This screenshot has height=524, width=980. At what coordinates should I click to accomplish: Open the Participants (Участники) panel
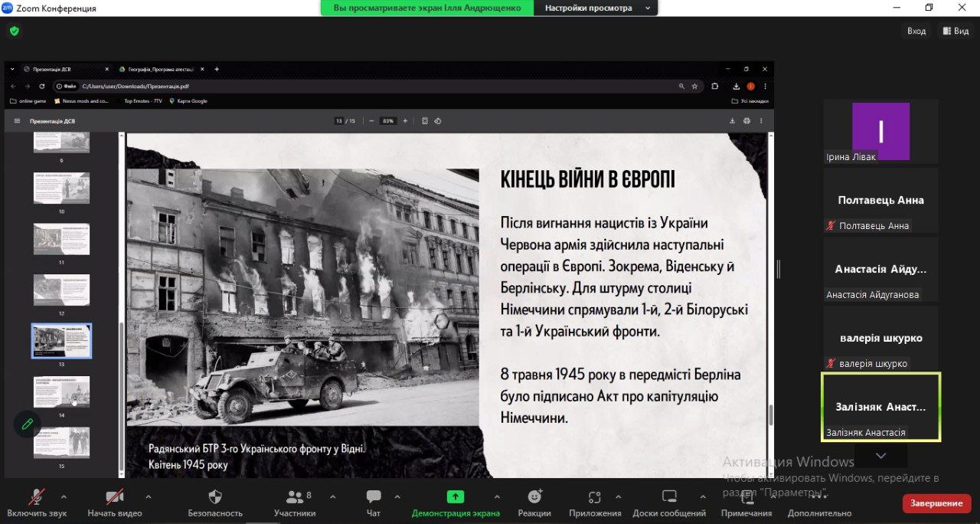(294, 496)
